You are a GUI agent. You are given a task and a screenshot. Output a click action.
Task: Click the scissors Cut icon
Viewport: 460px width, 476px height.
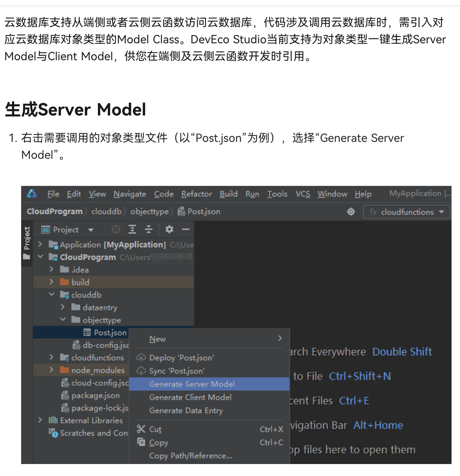click(141, 429)
